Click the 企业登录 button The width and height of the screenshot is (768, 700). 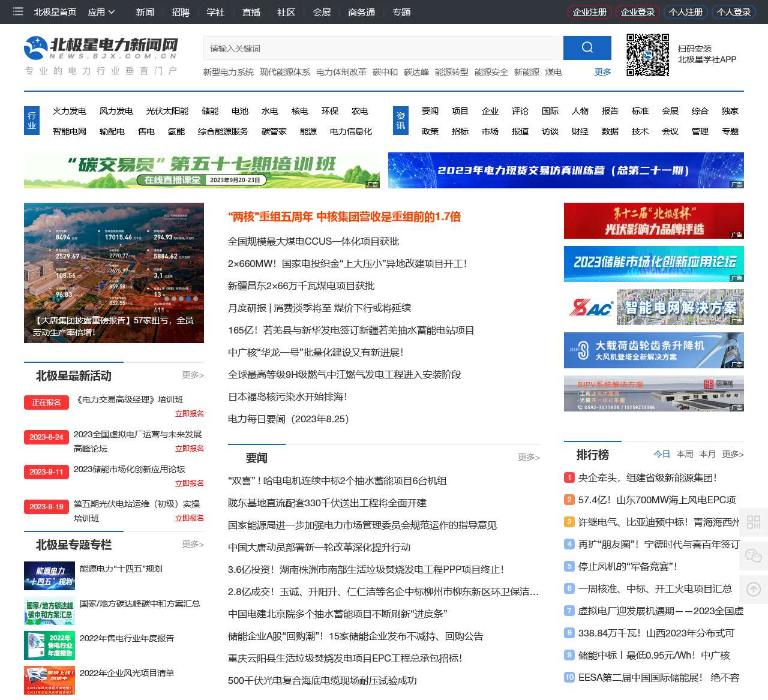click(x=638, y=12)
